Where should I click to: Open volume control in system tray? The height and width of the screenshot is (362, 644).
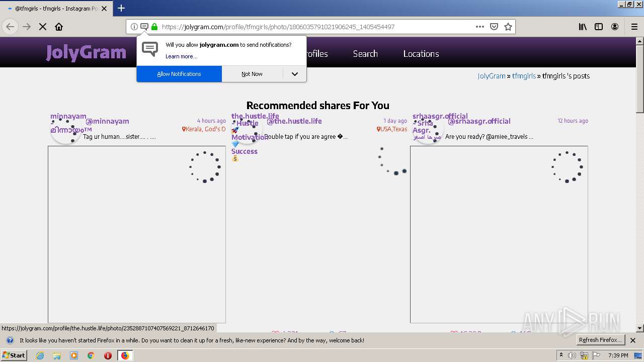click(x=572, y=355)
